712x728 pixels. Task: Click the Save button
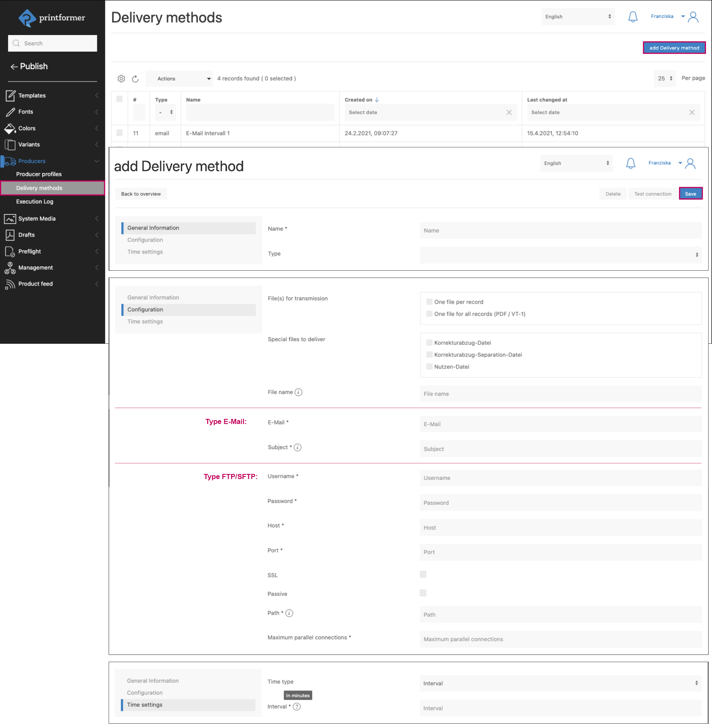tap(690, 194)
